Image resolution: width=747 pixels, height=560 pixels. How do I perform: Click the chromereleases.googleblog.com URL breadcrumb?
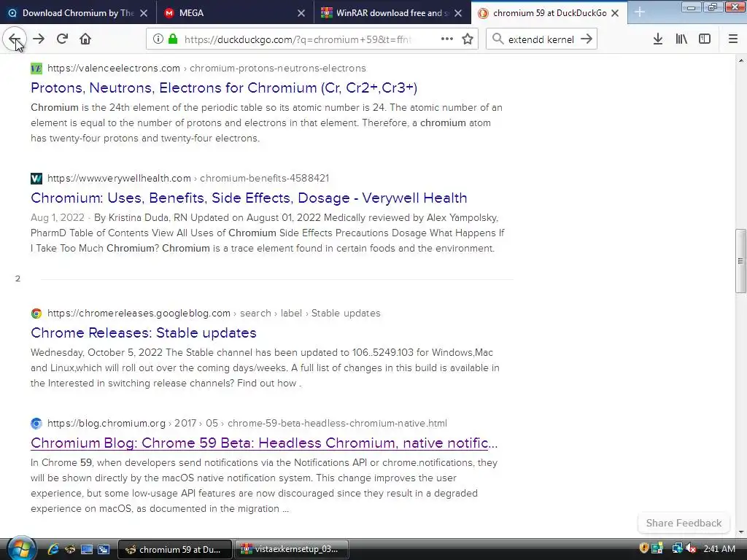pos(214,313)
